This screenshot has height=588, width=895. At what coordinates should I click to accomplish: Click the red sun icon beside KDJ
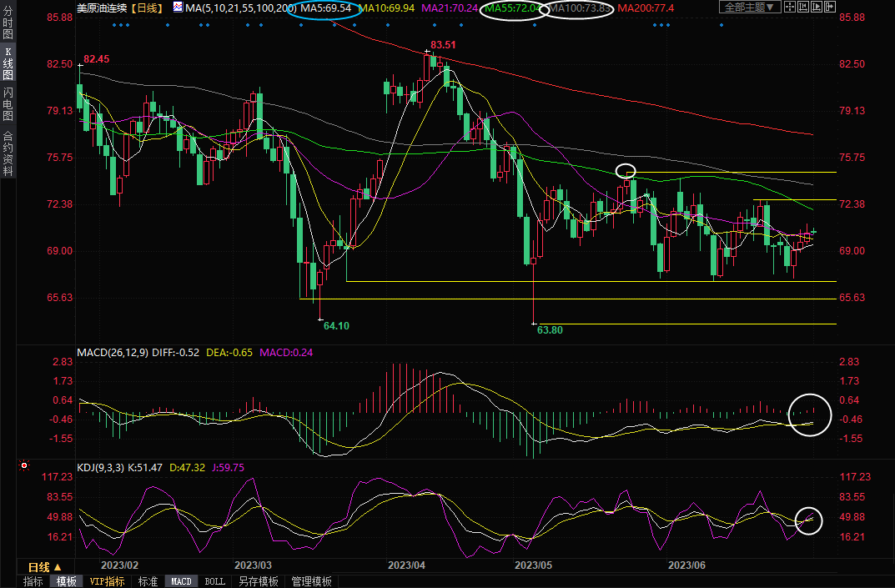pos(23,465)
